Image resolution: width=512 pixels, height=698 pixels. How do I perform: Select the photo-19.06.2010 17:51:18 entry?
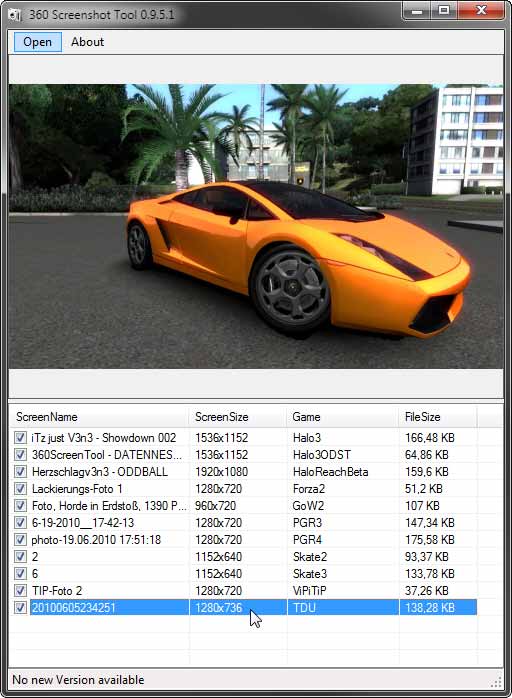[244, 540]
